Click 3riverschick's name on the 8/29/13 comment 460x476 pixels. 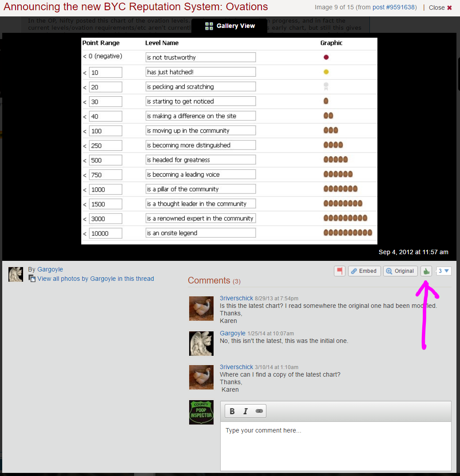236,298
